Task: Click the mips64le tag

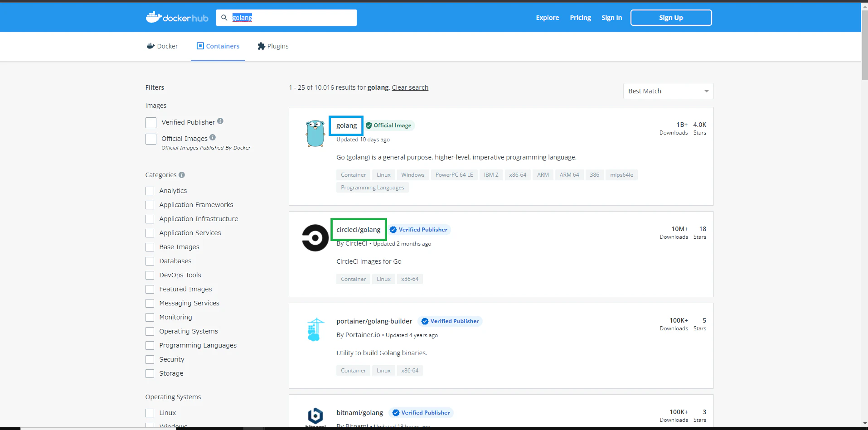Action: tap(621, 175)
